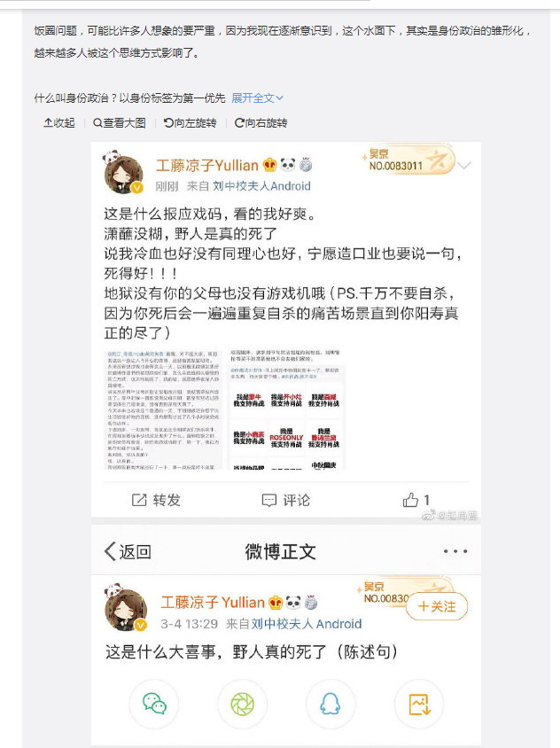
Task: Click the 转发 repost icon
Action: coord(139,500)
